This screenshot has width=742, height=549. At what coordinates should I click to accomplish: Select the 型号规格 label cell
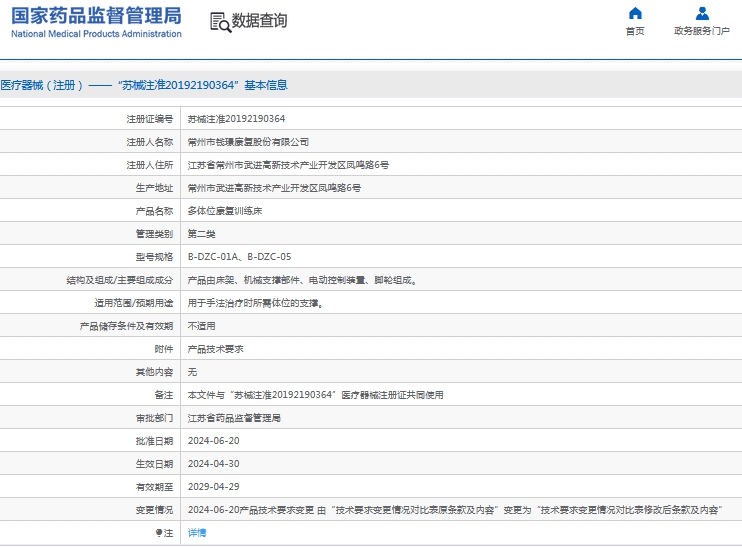pyautogui.click(x=154, y=257)
